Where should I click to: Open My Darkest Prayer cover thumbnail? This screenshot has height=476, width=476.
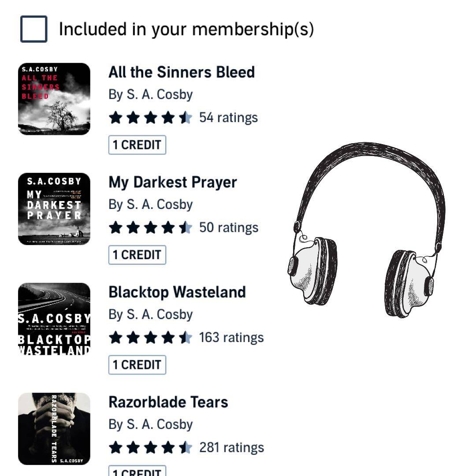pos(54,209)
